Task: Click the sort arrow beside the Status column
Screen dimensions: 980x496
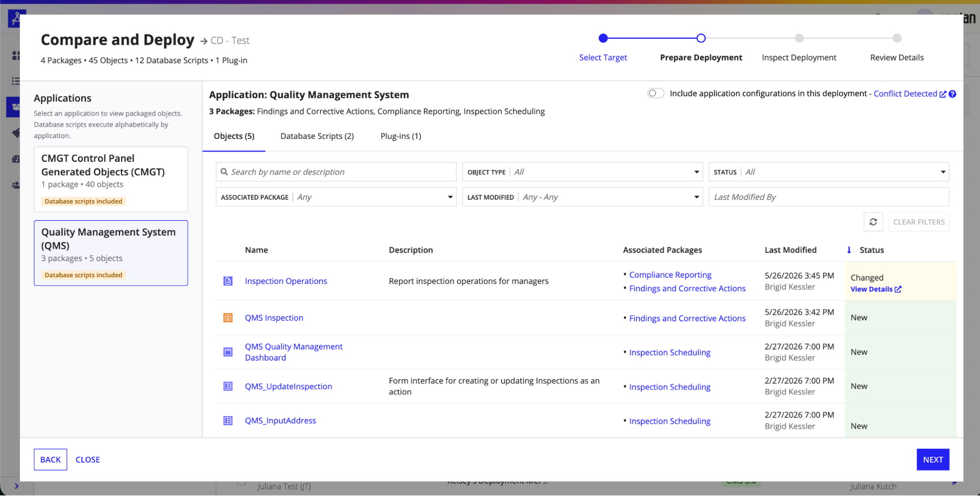Action: [x=849, y=250]
